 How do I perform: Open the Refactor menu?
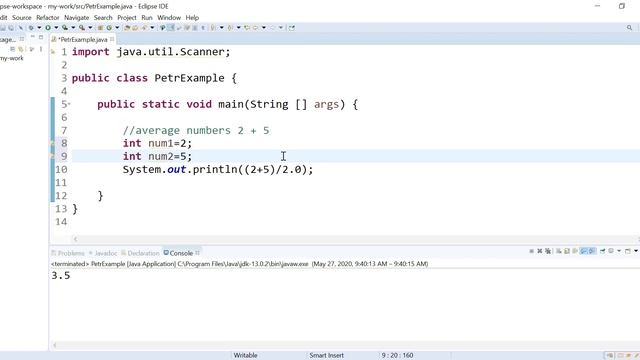tap(47, 18)
